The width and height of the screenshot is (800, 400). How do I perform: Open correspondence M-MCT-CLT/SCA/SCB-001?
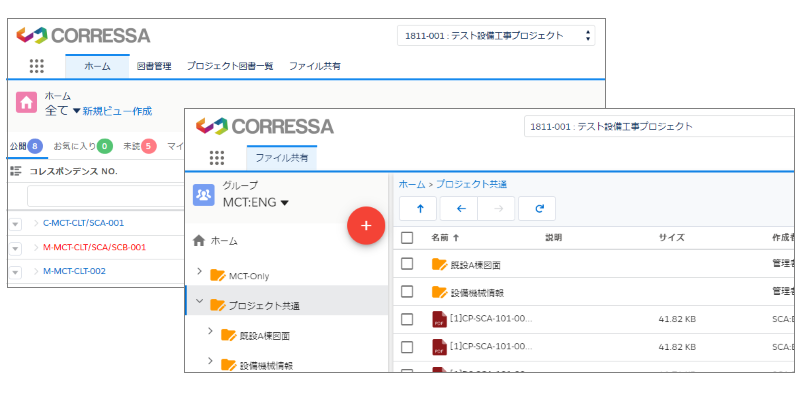click(x=94, y=247)
